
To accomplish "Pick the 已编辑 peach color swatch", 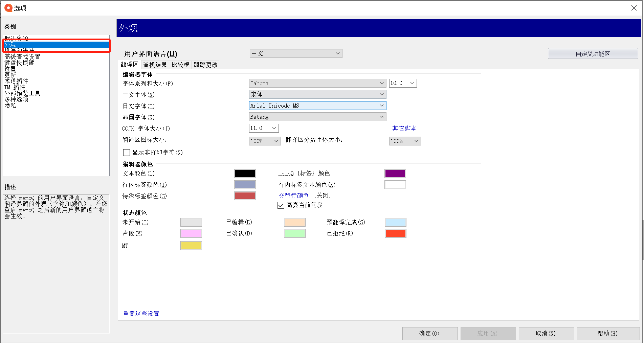I will (295, 222).
